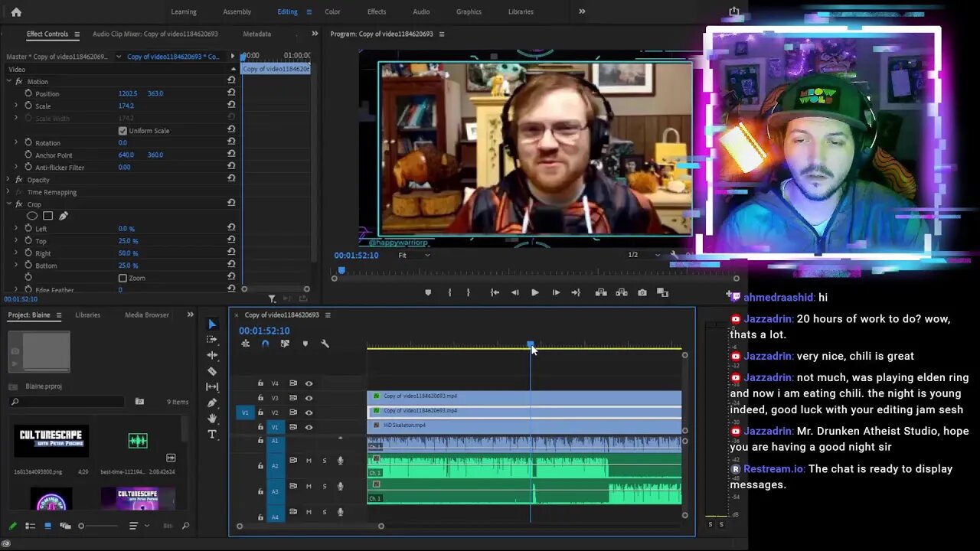Click Comparison View icon in Program monitor
980x551 pixels.
pyautogui.click(x=662, y=292)
